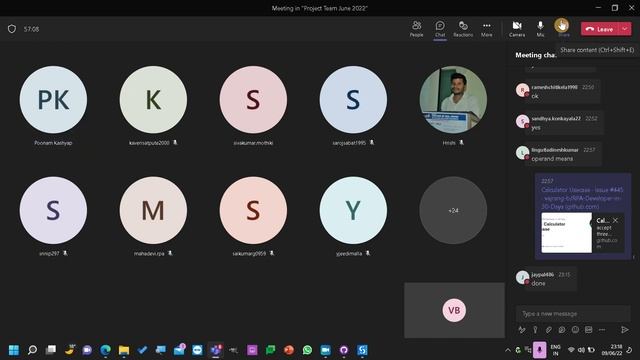Attach a file with paperclip icon

click(549, 329)
